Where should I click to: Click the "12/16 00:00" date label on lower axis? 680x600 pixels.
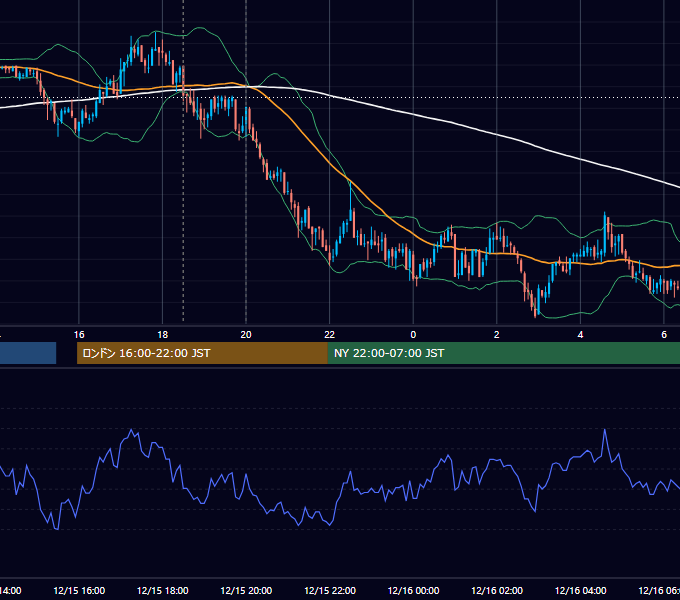[413, 590]
